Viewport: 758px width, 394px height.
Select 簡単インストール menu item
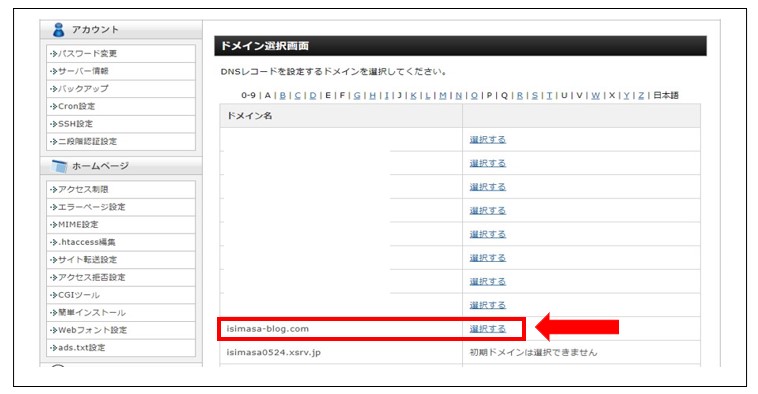tap(91, 312)
